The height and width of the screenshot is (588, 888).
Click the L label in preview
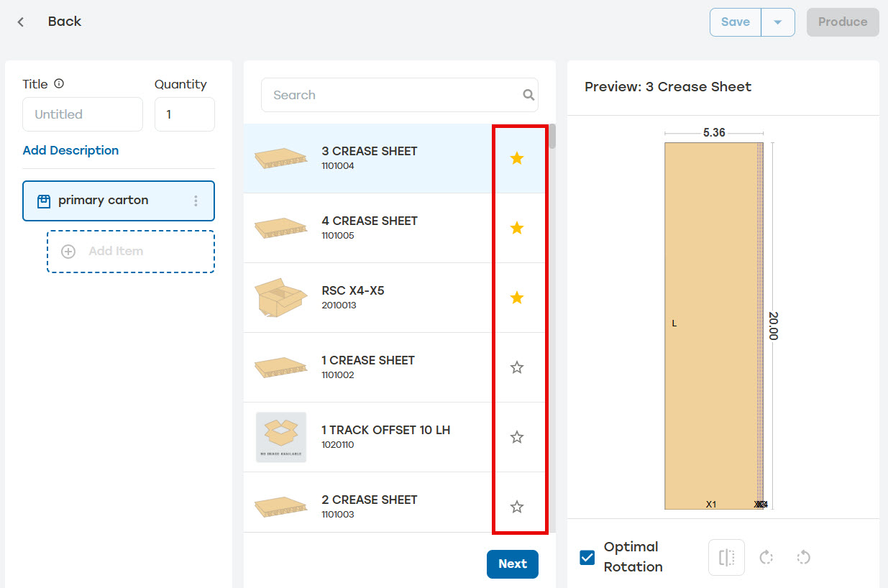pyautogui.click(x=674, y=323)
